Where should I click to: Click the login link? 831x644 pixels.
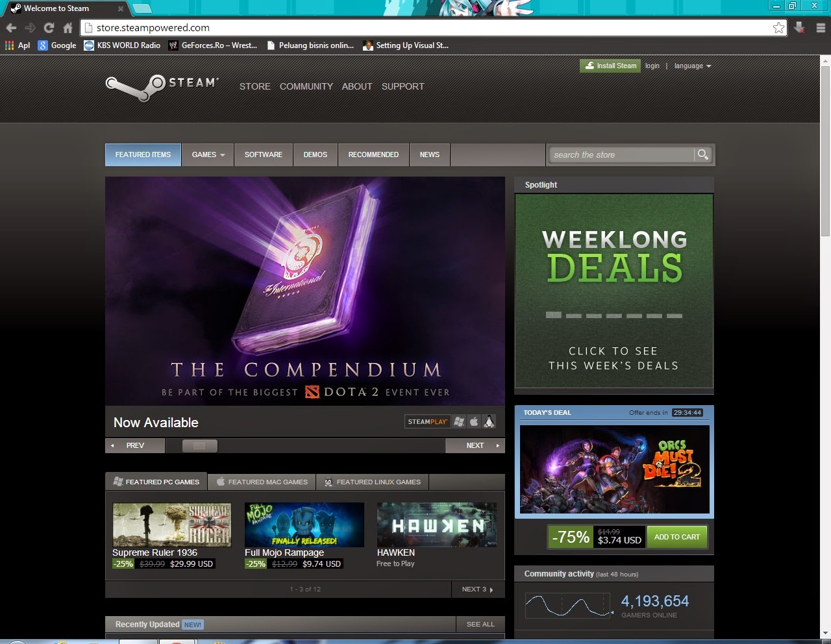pos(652,66)
